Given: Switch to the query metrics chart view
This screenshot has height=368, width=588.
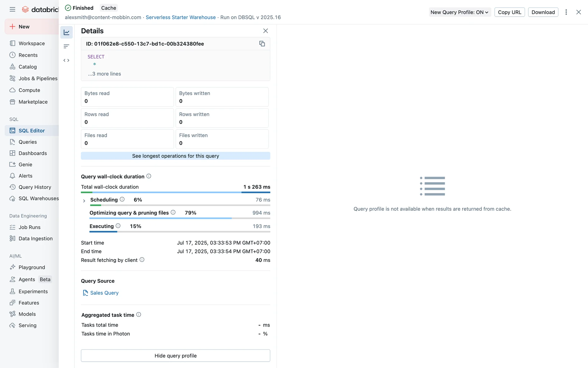Looking at the screenshot, I should click(x=66, y=32).
